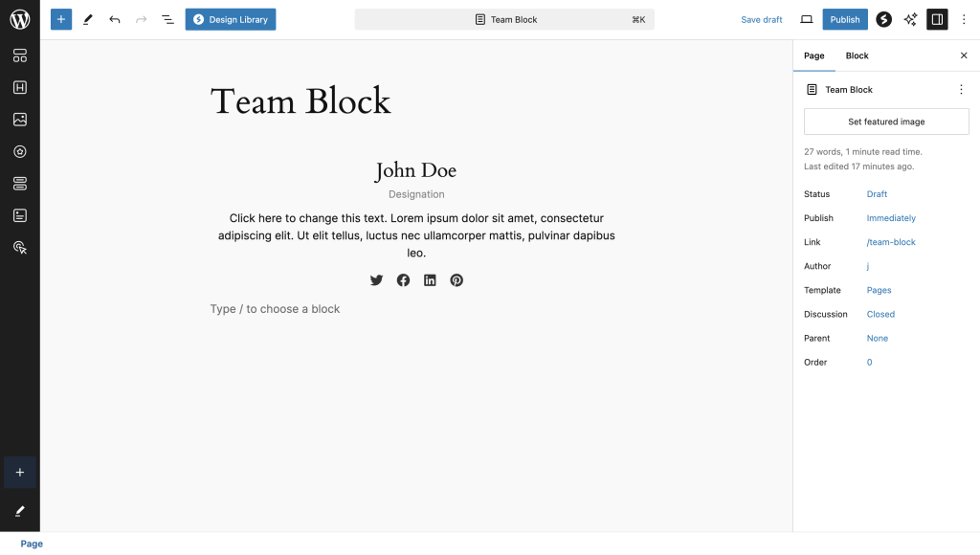Click Save draft link
This screenshot has height=555, width=980.
(x=761, y=19)
